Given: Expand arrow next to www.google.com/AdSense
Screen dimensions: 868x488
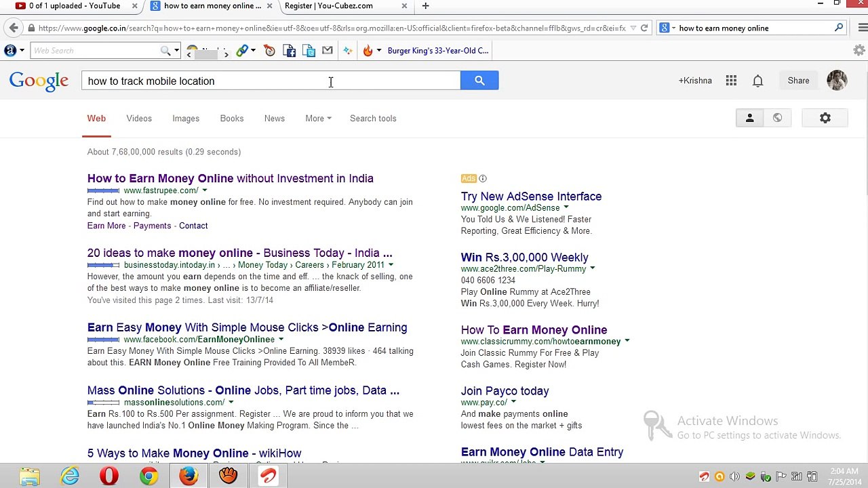Looking at the screenshot, I should [x=566, y=208].
